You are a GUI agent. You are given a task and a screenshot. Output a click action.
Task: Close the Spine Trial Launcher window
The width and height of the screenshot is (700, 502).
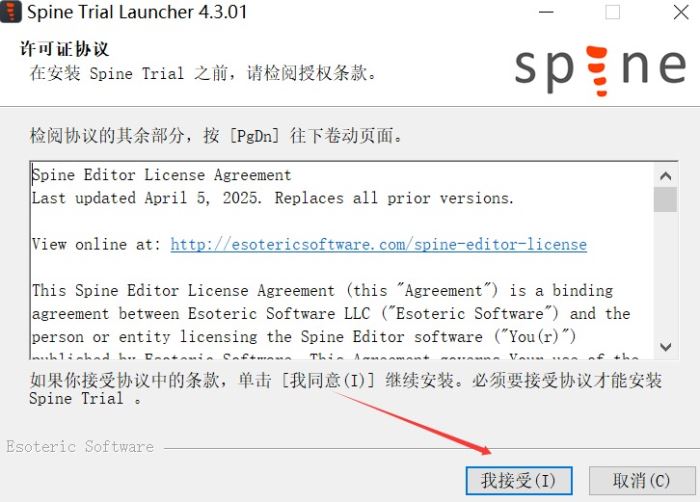click(x=681, y=12)
